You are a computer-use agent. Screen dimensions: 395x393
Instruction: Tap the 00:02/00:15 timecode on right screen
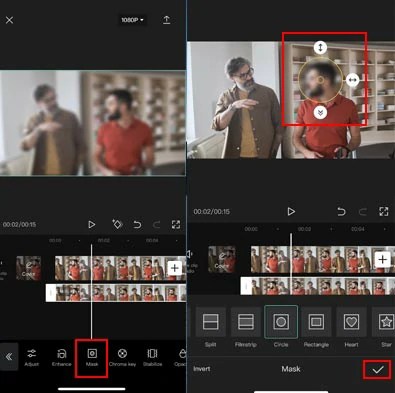tap(211, 212)
